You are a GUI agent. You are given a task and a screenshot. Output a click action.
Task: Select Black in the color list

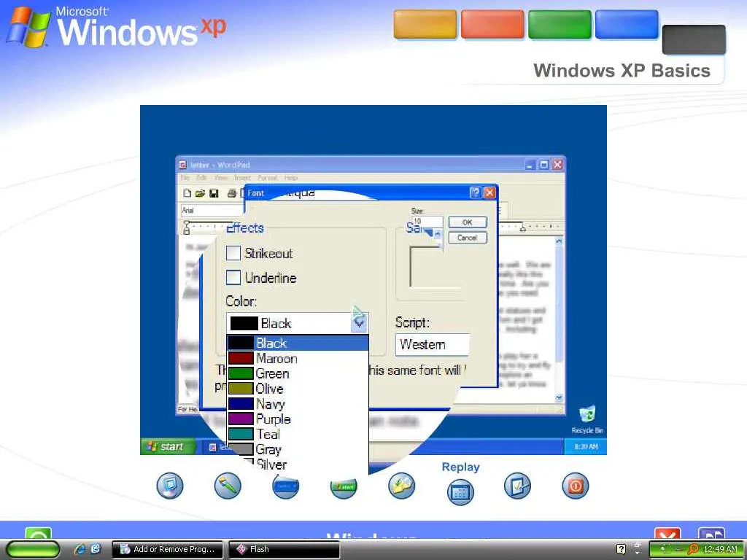[298, 343]
